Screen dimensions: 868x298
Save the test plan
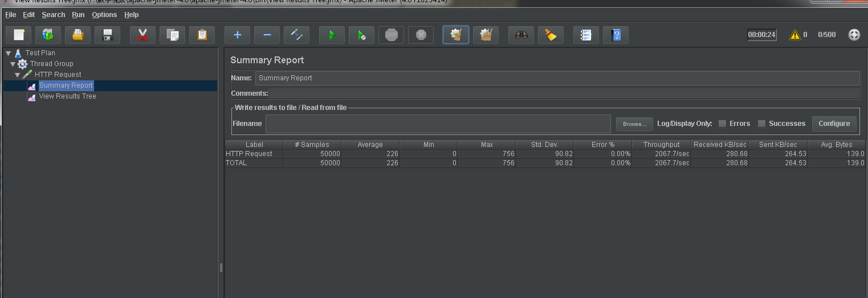[107, 35]
